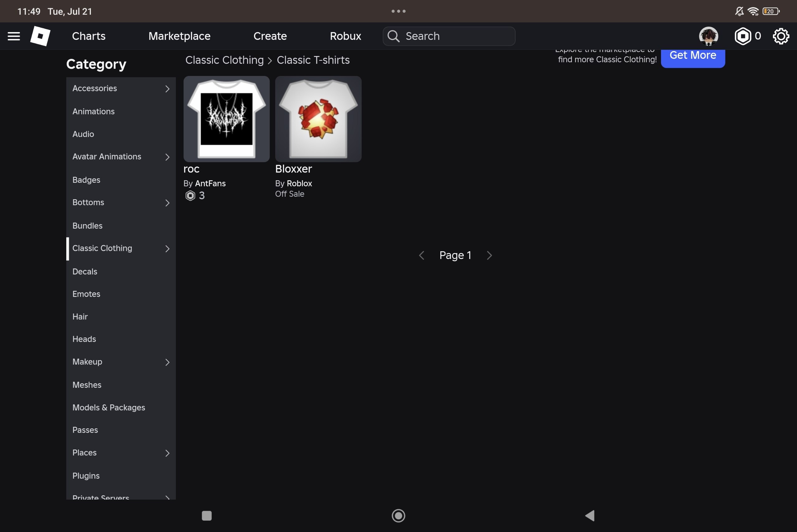
Task: Select the Hair category
Action: click(x=121, y=317)
